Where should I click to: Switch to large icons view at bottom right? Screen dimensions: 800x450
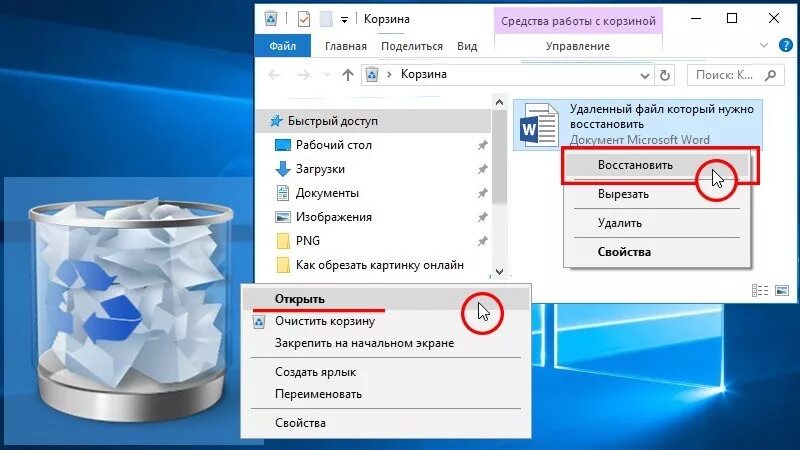pos(782,290)
